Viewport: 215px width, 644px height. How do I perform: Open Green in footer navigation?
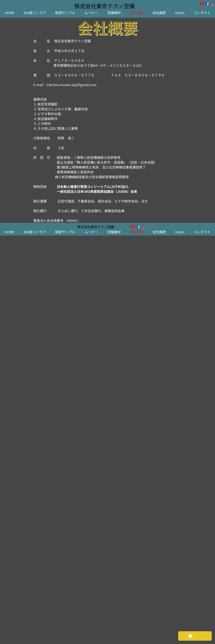coord(180,232)
